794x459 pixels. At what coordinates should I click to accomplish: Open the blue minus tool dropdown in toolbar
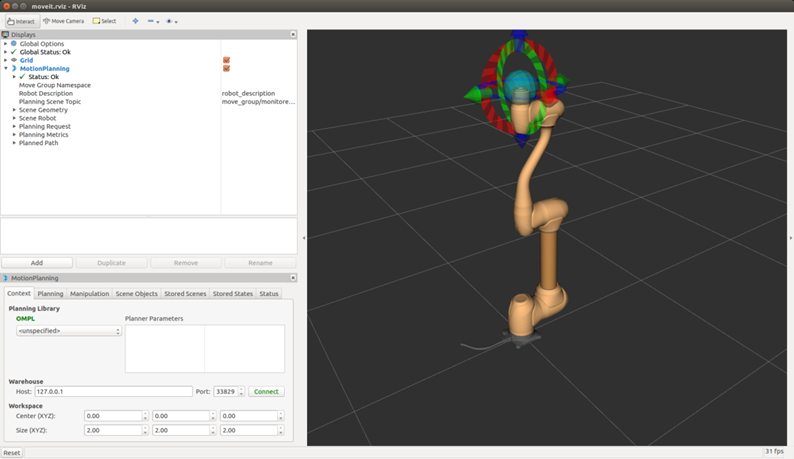coord(153,21)
